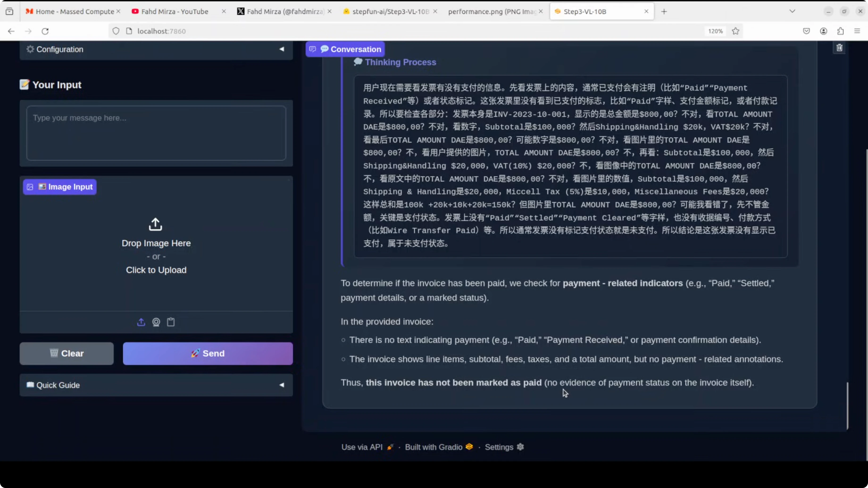Viewport: 868px width, 488px height.
Task: Open the save to Pocket icon
Action: (806, 31)
